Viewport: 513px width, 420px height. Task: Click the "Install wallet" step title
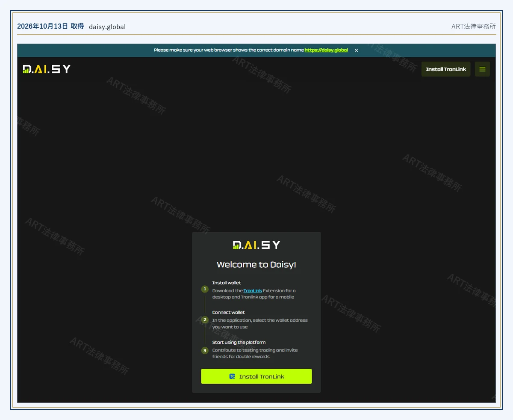point(227,283)
